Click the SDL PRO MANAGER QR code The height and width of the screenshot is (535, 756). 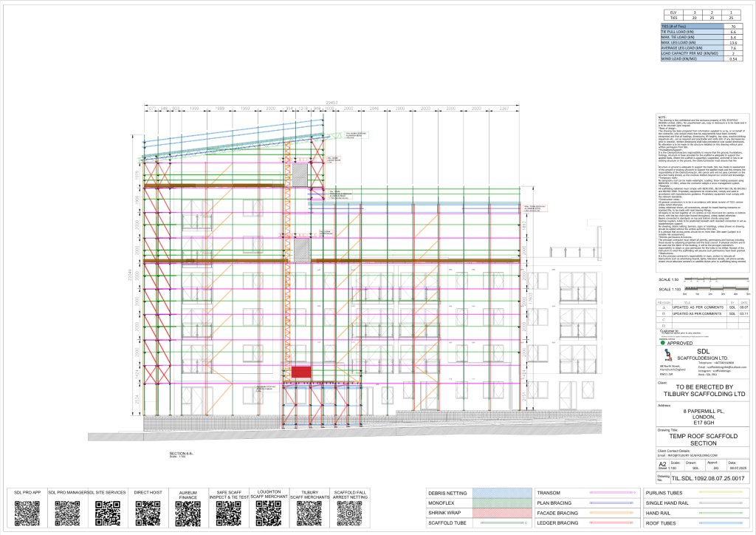[67, 513]
